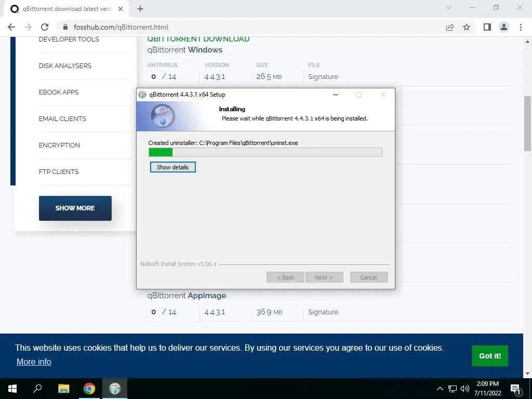Select the qBittorrent download browser tab
This screenshot has width=532, height=399.
tap(66, 9)
